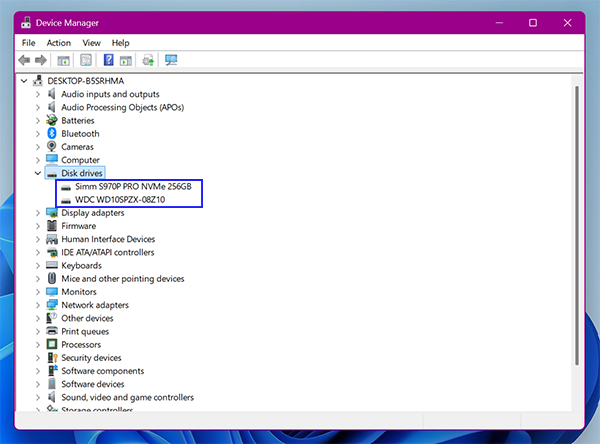This screenshot has width=600, height=444.
Task: Click the Processors chip icon
Action: point(52,344)
